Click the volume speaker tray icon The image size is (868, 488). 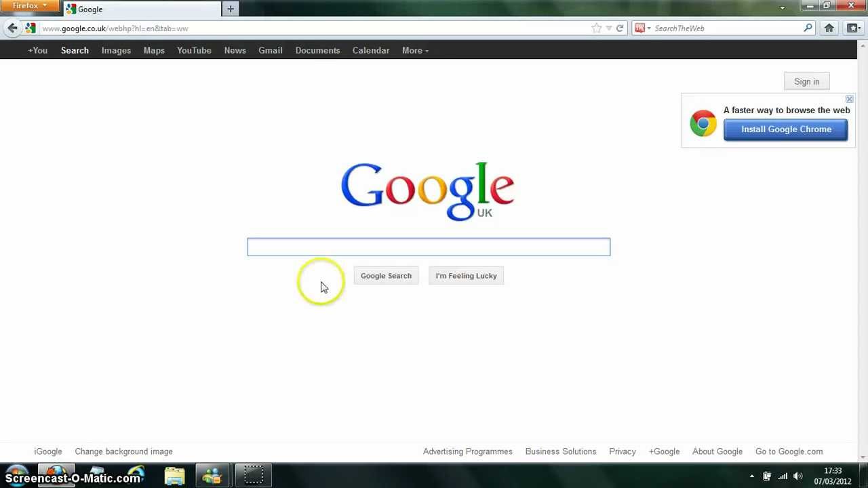(x=798, y=476)
